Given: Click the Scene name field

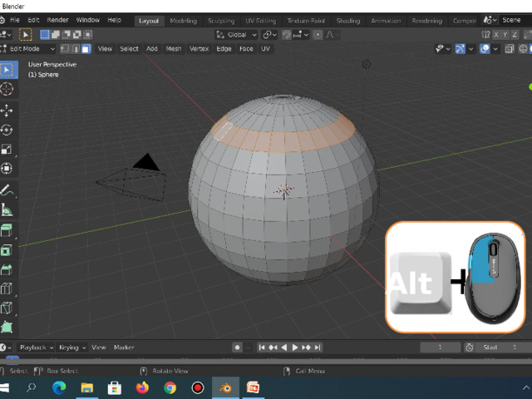Looking at the screenshot, I should [515, 20].
